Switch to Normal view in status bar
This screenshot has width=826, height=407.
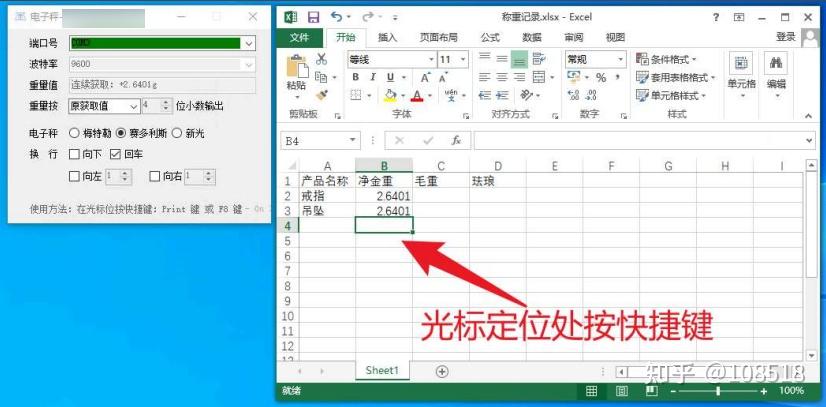pos(592,391)
